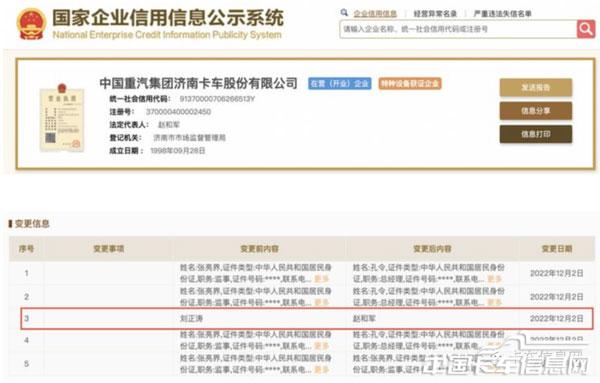This screenshot has height=383, width=600.
Task: Click registration authority 济南市市场监督管理局
Action: 189,138
